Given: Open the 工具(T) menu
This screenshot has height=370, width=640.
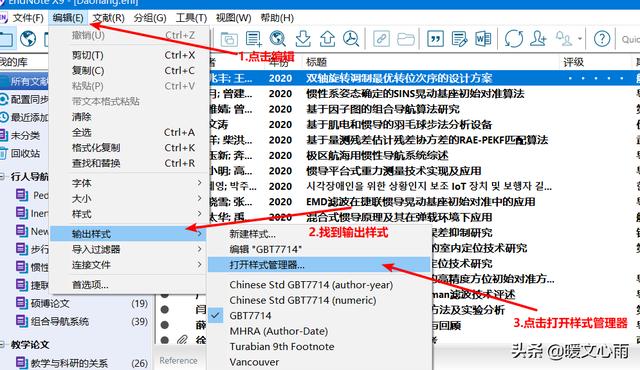Looking at the screenshot, I should tap(191, 18).
